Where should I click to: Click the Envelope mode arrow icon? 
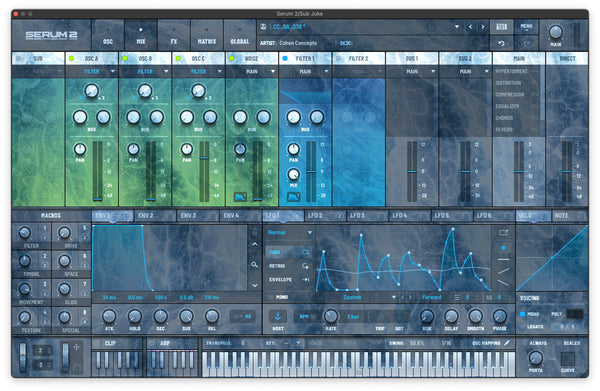click(x=305, y=279)
